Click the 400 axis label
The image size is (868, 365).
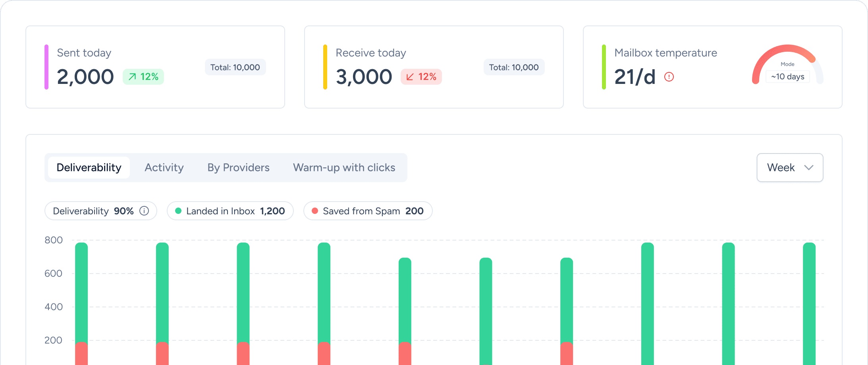pyautogui.click(x=54, y=307)
